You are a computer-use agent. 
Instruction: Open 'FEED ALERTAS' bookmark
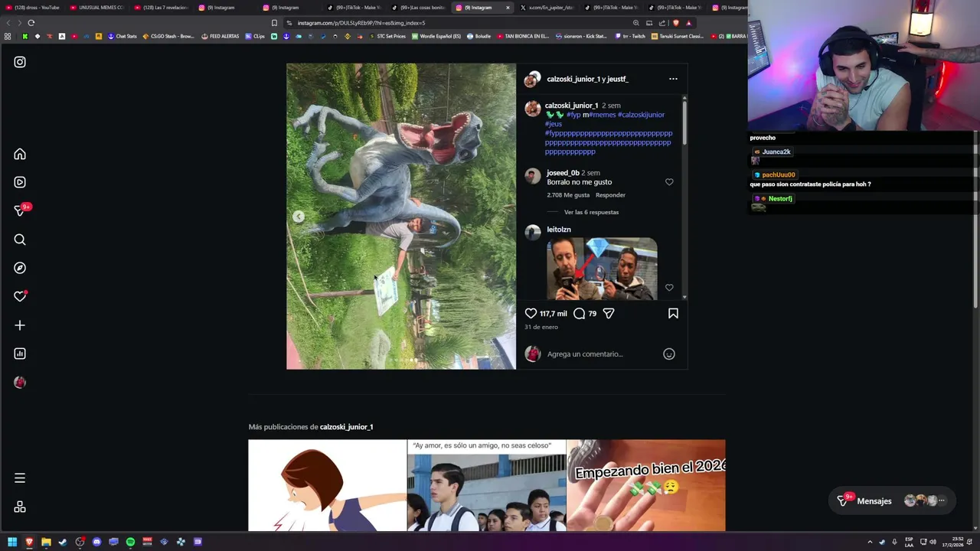220,36
